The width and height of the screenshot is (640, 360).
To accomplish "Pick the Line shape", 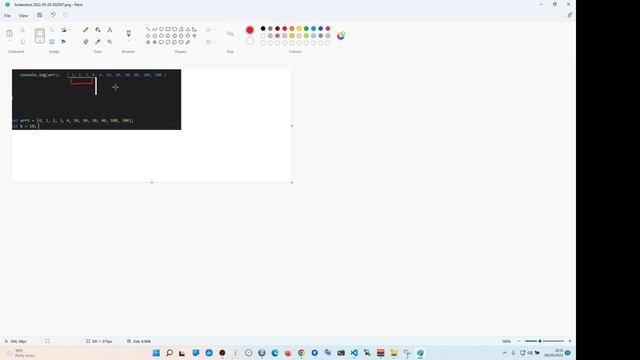I will click(148, 29).
